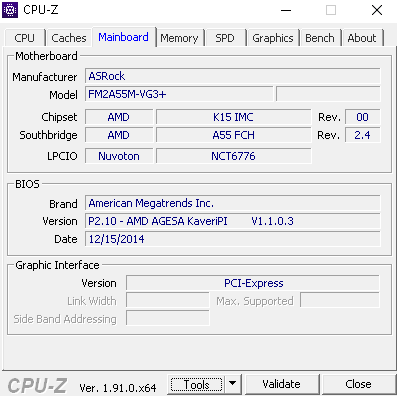This screenshot has width=397, height=396.
Task: Click the Nuvoton LPCIO vendor field
Action: pos(119,156)
